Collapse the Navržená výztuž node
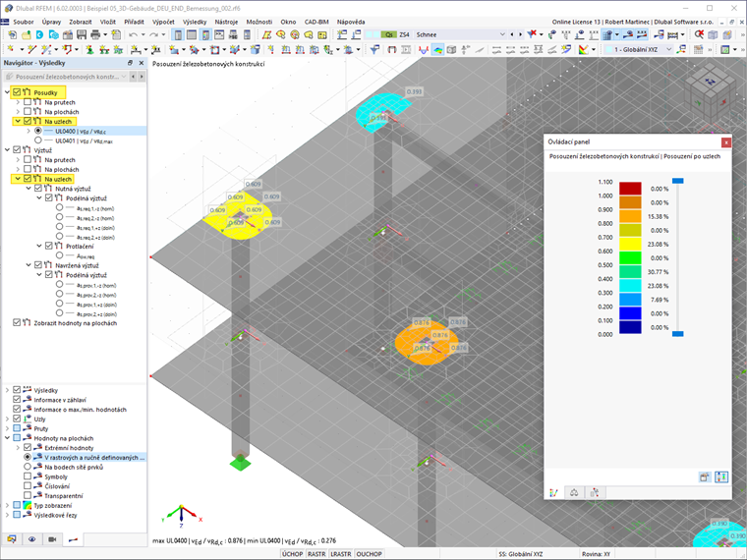 29,264
